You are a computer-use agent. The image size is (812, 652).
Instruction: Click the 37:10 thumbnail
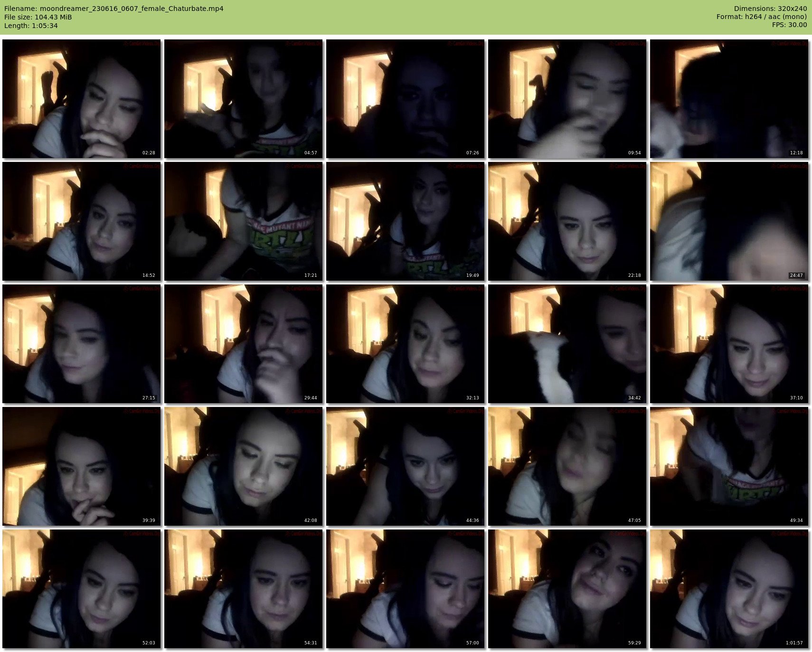pos(729,344)
